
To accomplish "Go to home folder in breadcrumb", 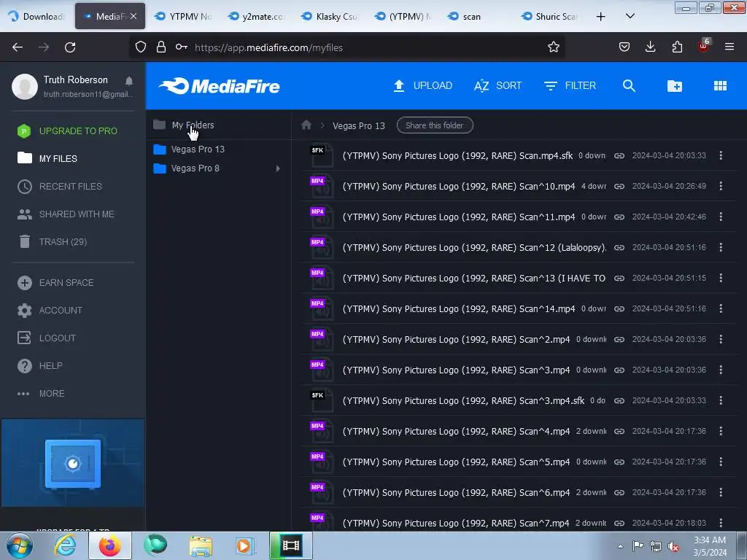I will (306, 125).
